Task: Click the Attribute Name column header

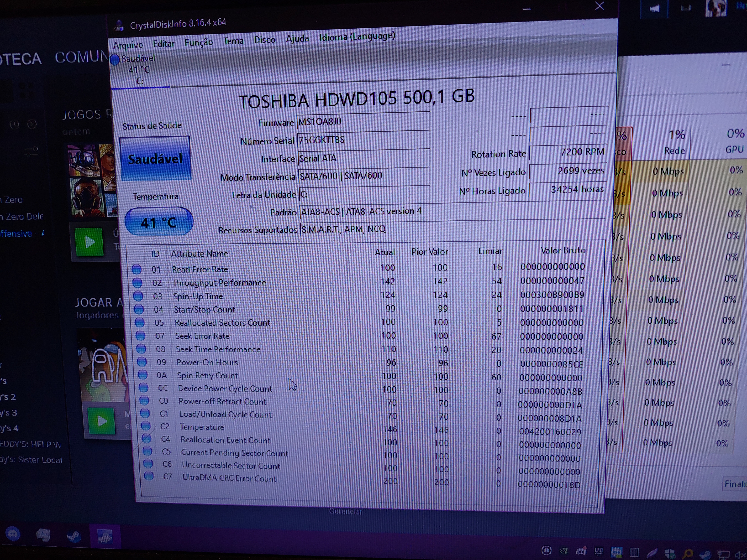Action: 200,254
